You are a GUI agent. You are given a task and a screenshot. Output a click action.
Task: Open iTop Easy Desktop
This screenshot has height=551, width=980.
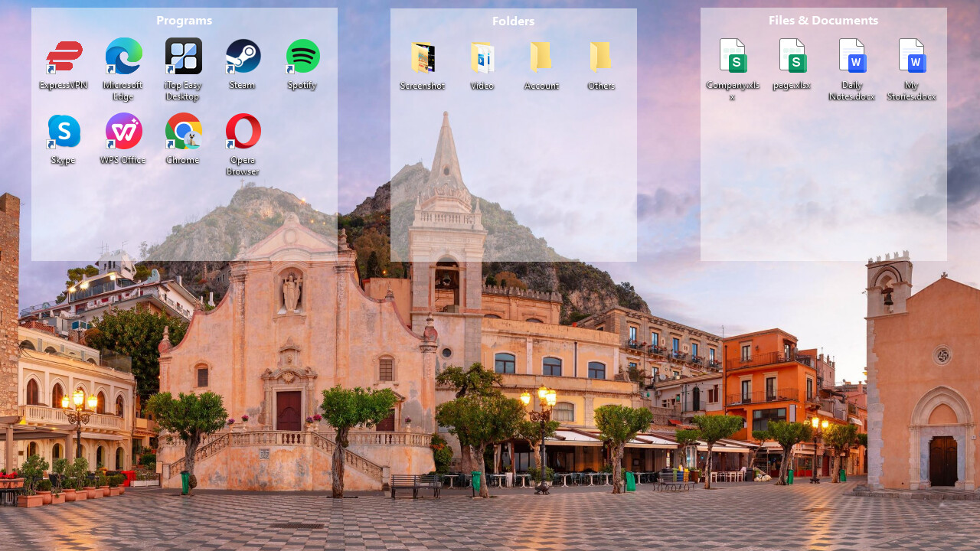point(183,56)
